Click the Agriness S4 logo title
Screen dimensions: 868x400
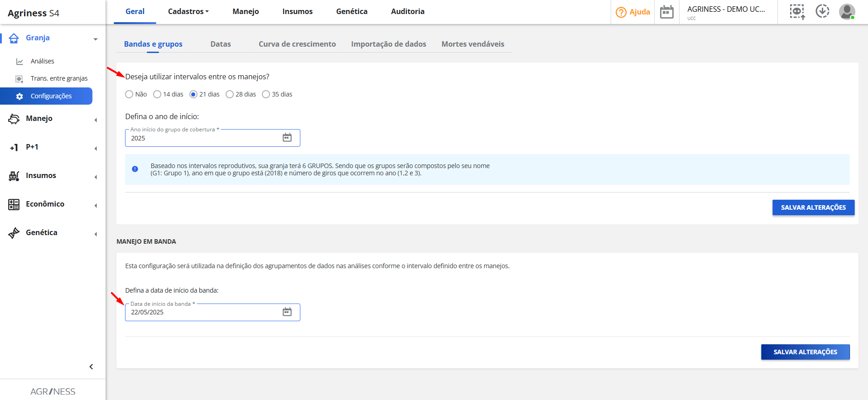pos(34,13)
